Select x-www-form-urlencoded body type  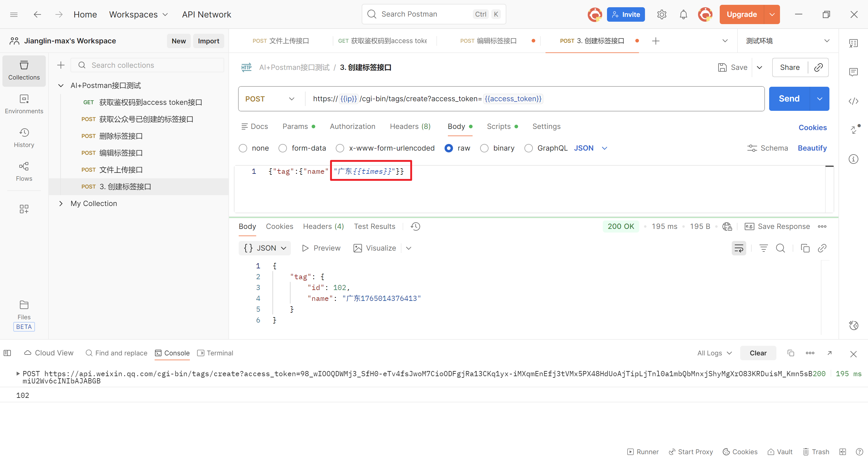pos(340,148)
